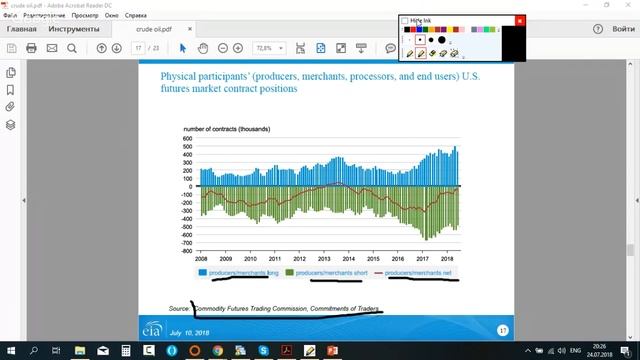Select the crude oil.pdf document tab

coord(154,29)
